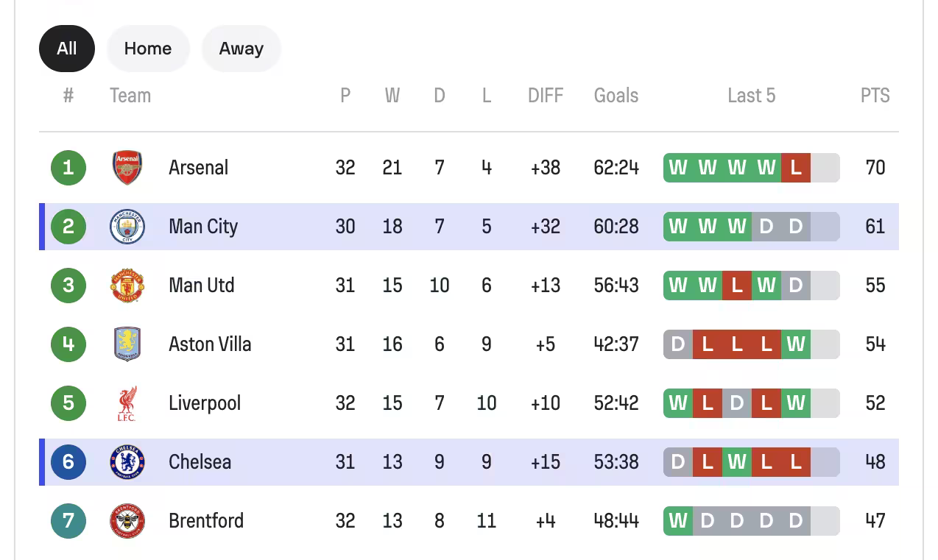Screen dimensions: 938x560
Task: Click the green position 1 badge
Action: [68, 168]
